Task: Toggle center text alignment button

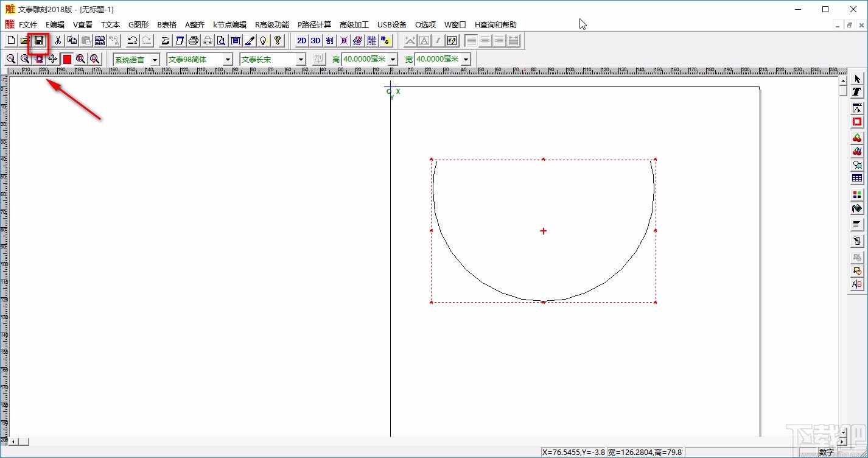Action: click(485, 41)
